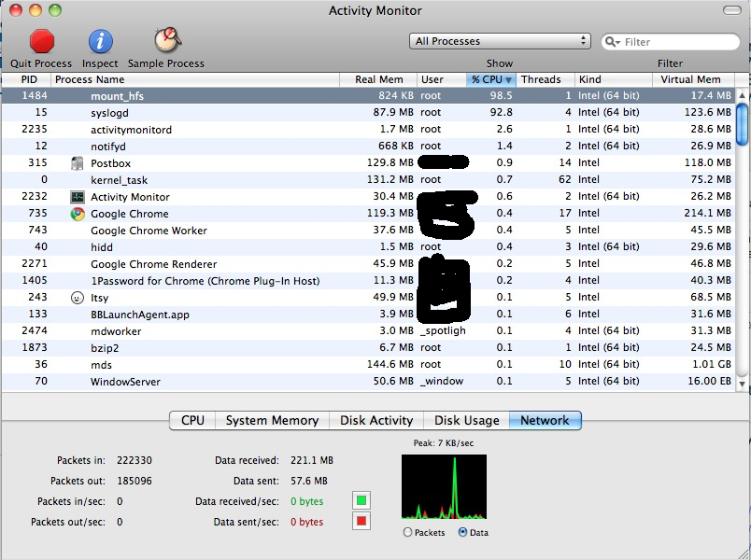Sort by the Kind column header

click(614, 79)
